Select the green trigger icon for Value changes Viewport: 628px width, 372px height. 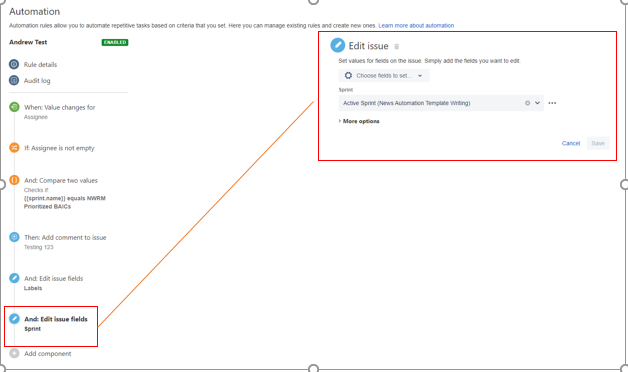(x=14, y=107)
